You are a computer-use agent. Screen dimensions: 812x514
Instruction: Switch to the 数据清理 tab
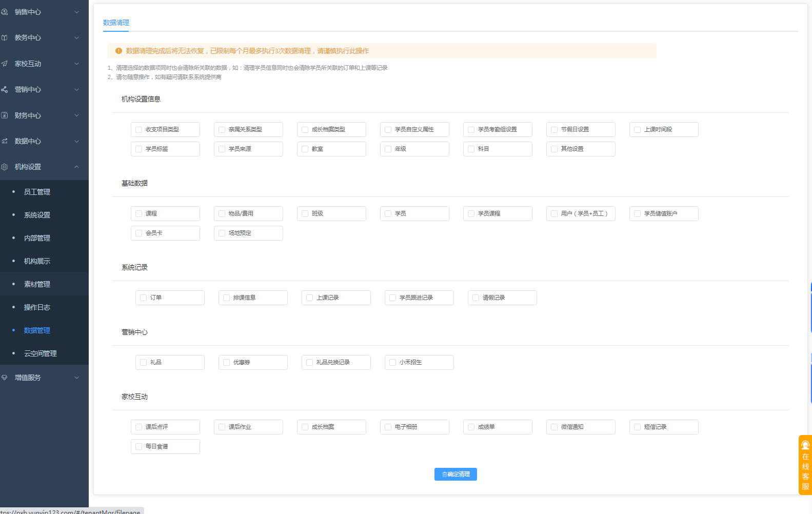coord(116,23)
